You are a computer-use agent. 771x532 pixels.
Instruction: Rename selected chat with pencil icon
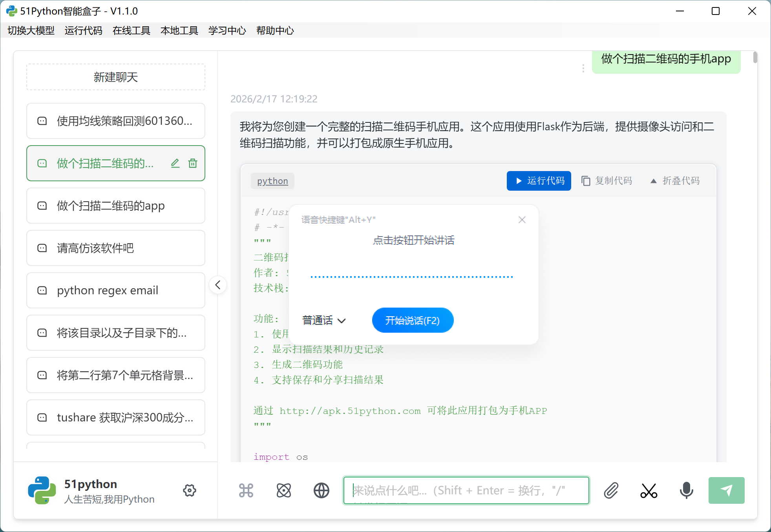pyautogui.click(x=175, y=163)
